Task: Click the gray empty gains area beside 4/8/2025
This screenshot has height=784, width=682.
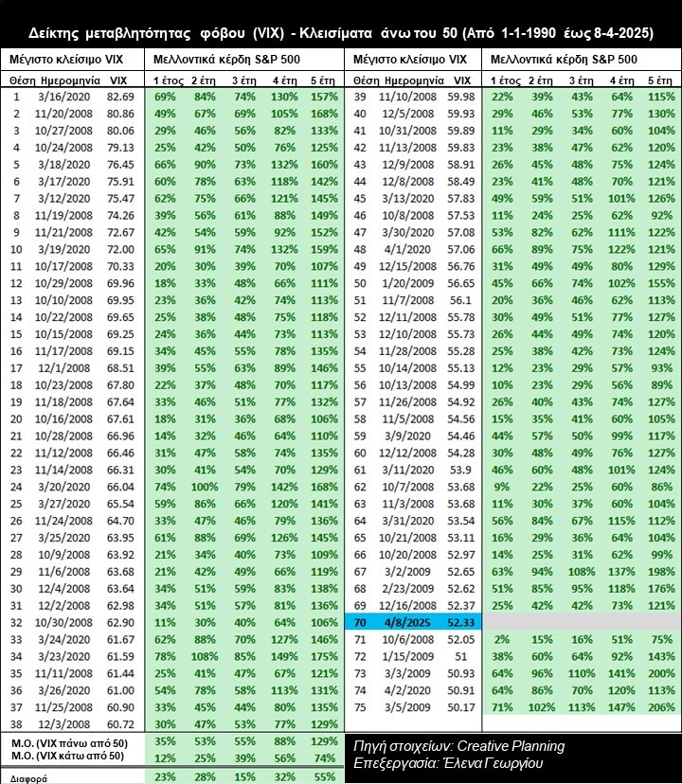Action: point(582,620)
